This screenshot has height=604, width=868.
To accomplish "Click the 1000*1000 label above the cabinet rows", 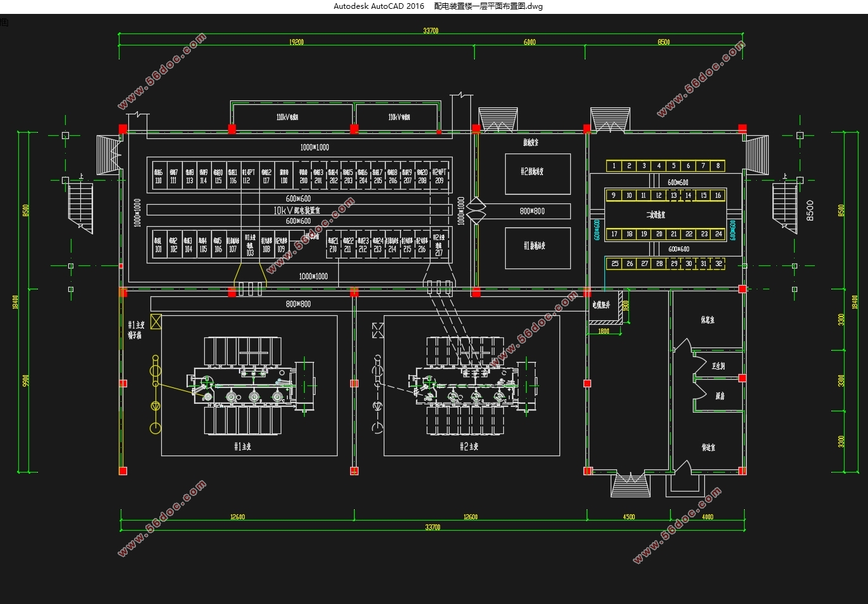I will coord(314,147).
